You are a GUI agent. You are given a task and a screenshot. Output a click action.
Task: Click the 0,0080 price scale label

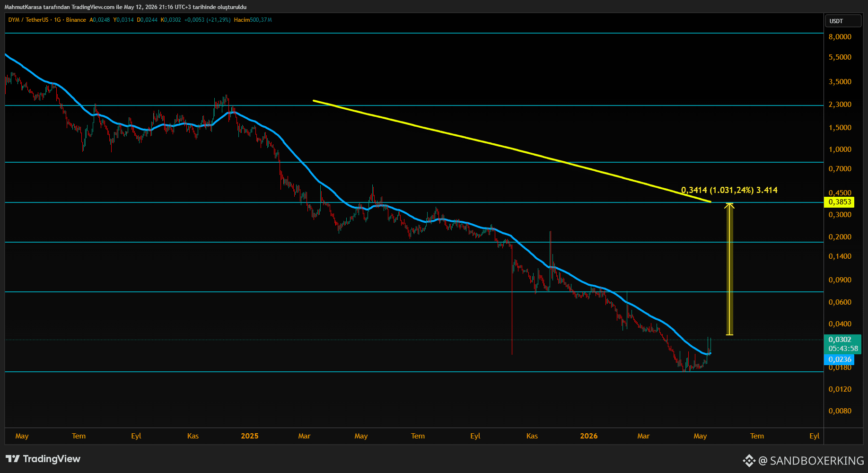[840, 411]
